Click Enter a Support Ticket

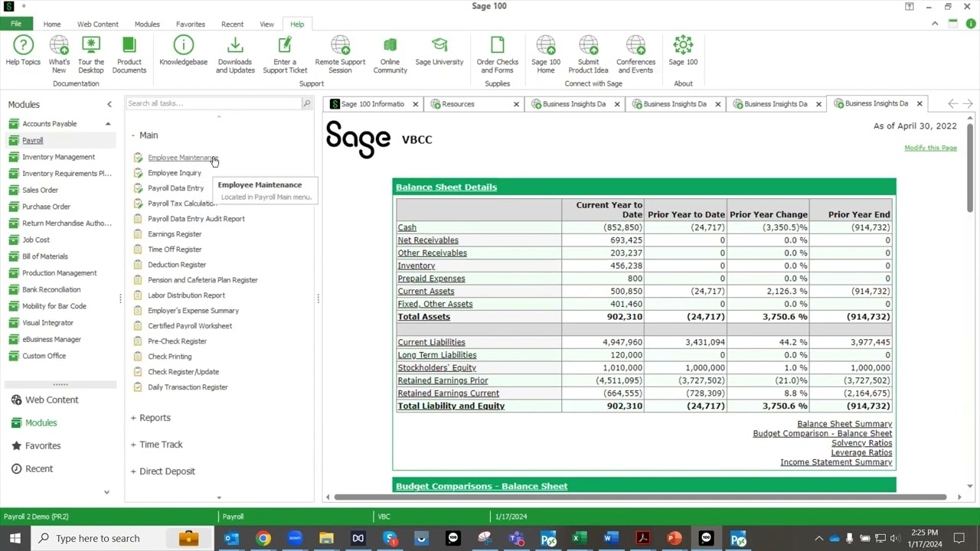pos(285,54)
